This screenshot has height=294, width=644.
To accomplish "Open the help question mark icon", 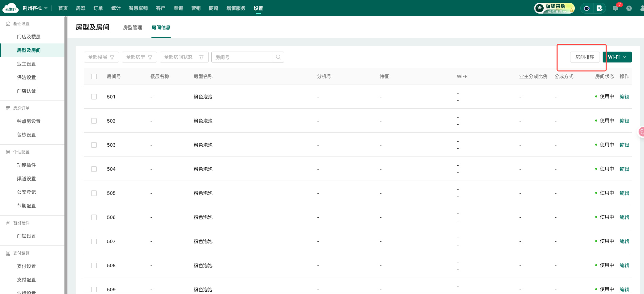I will click(629, 8).
